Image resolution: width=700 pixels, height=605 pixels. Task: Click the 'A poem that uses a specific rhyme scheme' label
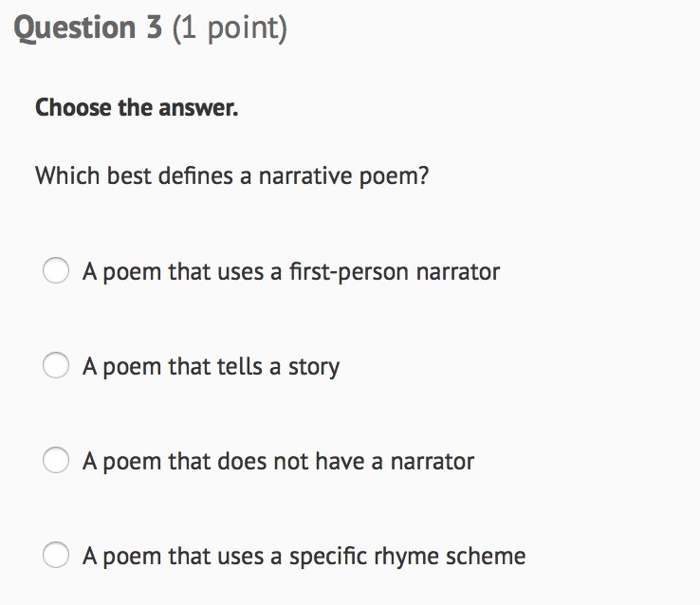pyautogui.click(x=304, y=555)
